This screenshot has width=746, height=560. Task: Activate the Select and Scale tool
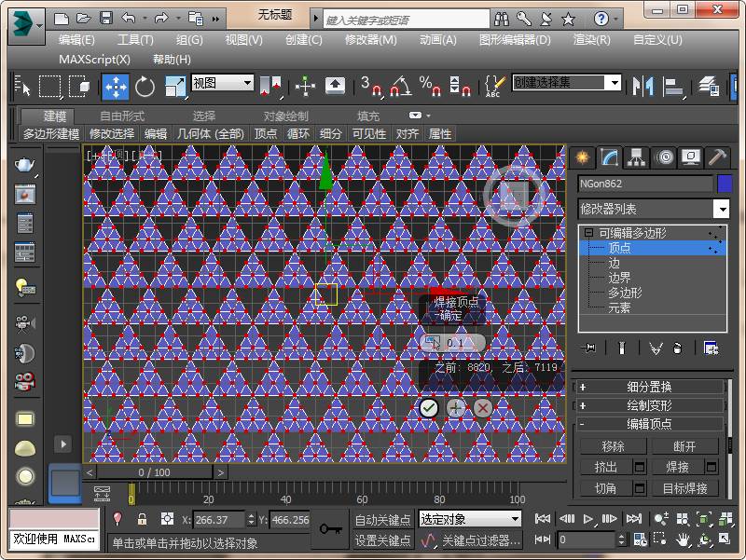coord(175,87)
